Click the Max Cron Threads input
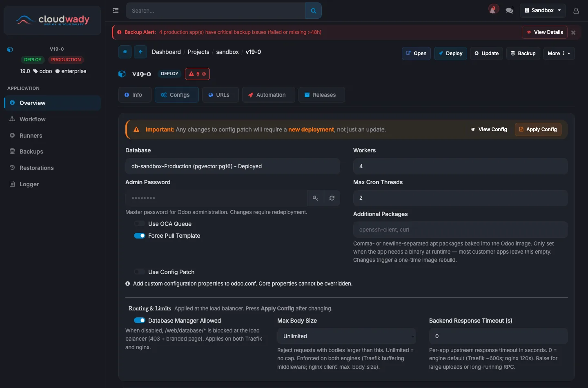Screen dimensions: 588x388 click(x=461, y=198)
